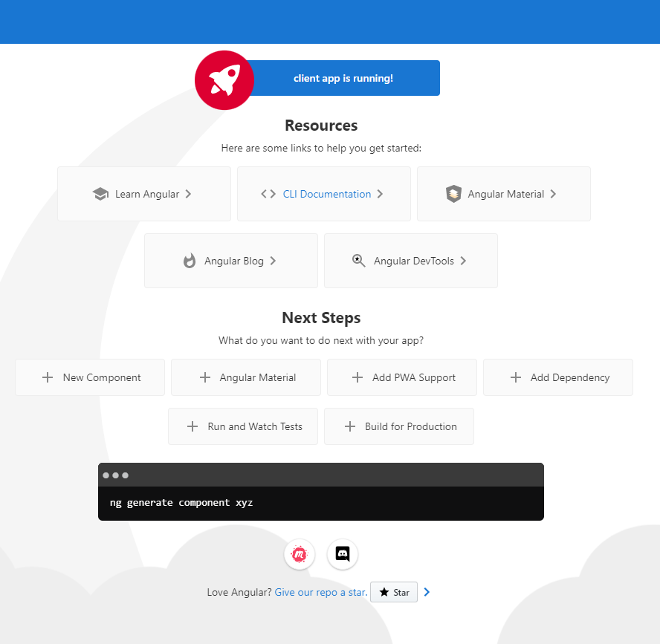The image size is (660, 644).
Task: Click the chevron next to Learn Angular
Action: point(188,194)
